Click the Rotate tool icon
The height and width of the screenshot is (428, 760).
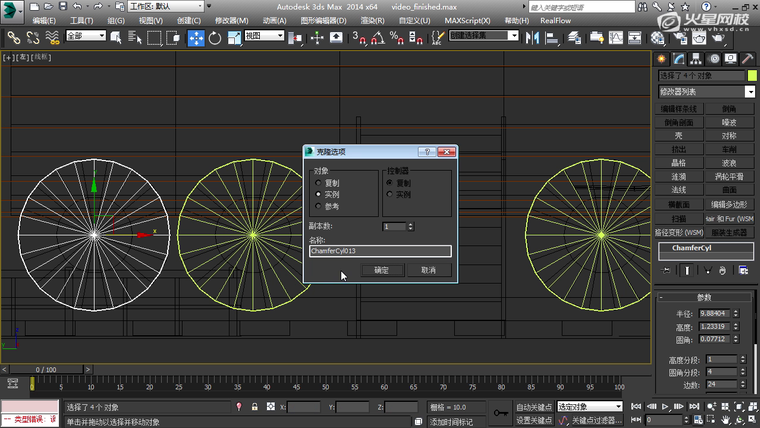[215, 37]
